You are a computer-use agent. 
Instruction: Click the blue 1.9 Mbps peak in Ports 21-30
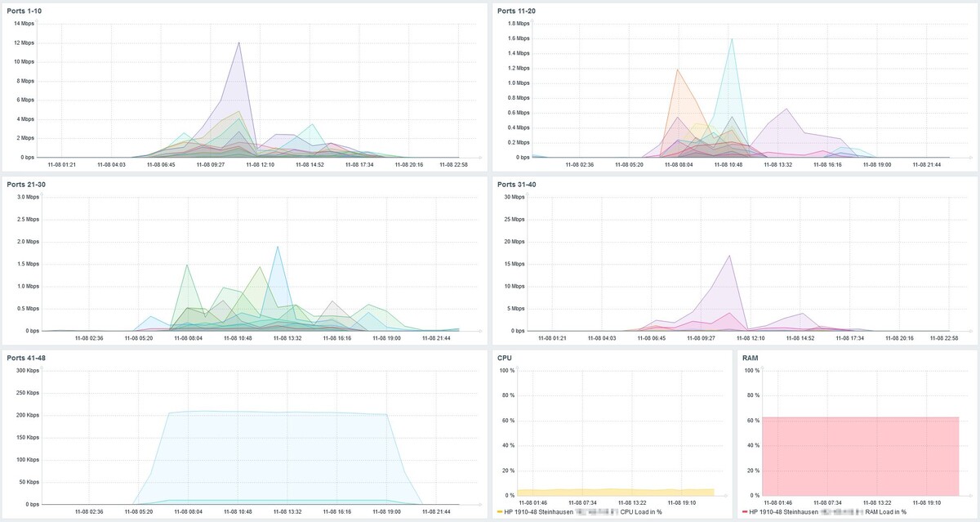pyautogui.click(x=278, y=247)
